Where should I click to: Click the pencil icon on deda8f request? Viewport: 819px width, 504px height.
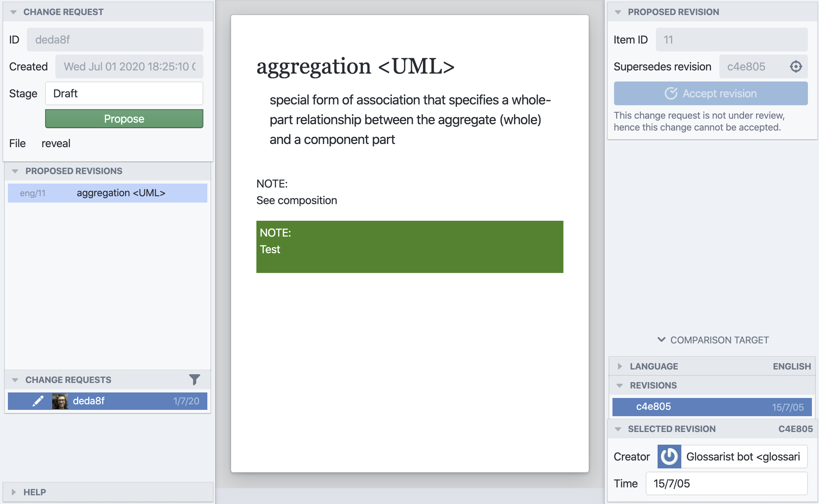click(38, 401)
